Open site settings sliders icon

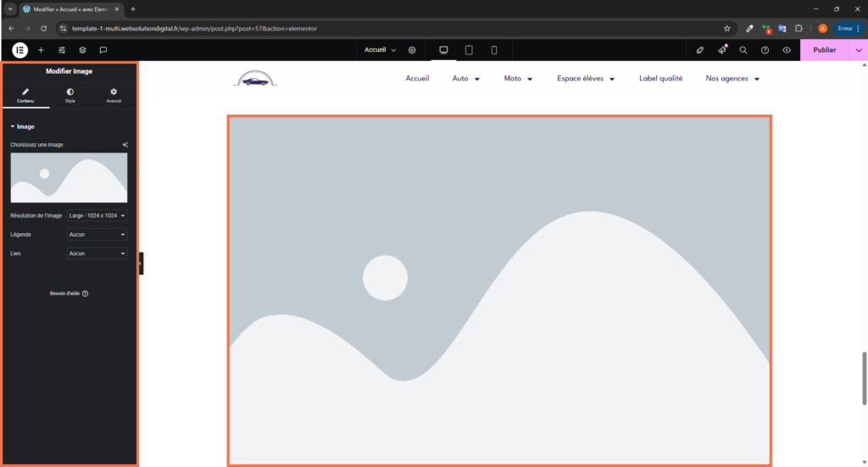pyautogui.click(x=62, y=50)
